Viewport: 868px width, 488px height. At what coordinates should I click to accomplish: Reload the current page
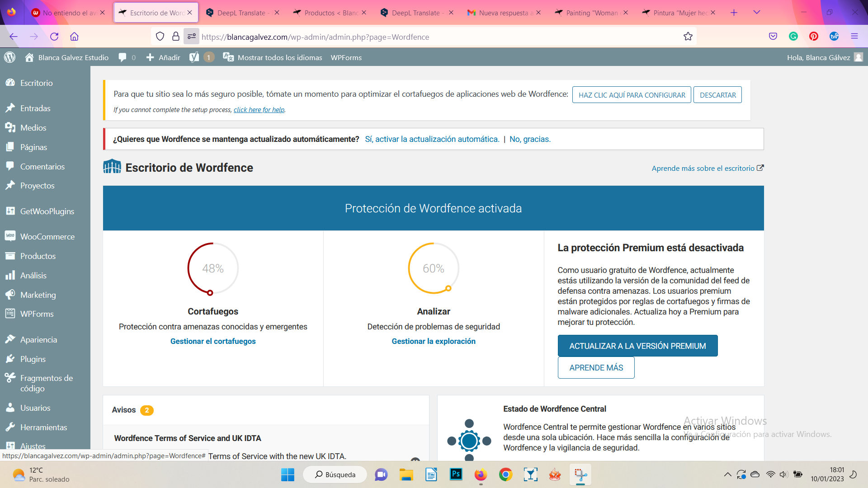[54, 37]
